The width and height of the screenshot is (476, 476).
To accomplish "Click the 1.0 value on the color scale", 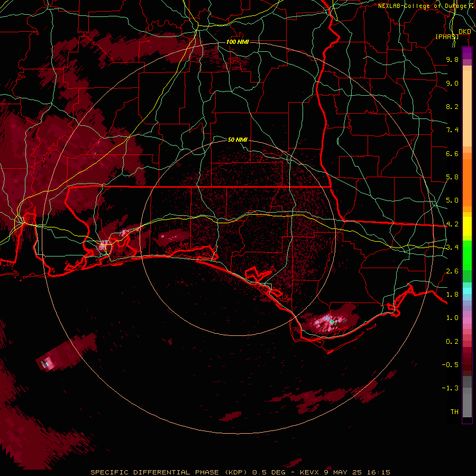I will pyautogui.click(x=452, y=318).
